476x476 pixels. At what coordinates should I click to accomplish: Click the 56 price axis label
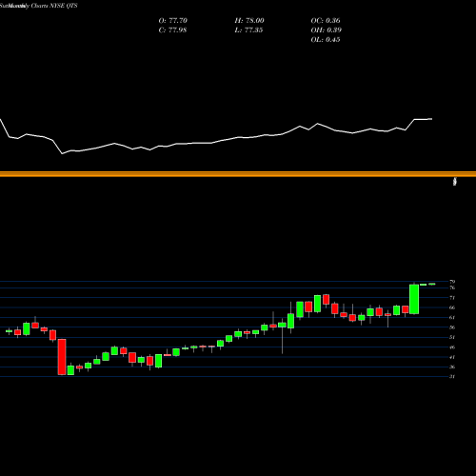(x=452, y=327)
